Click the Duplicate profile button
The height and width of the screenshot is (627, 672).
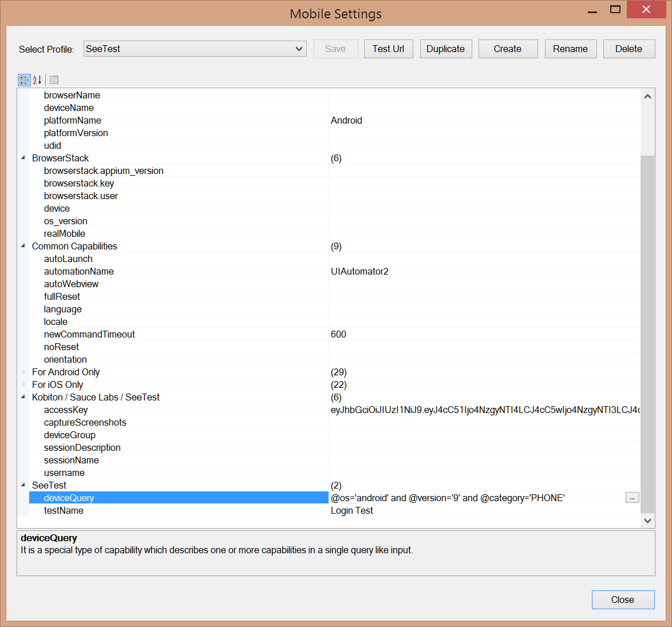445,49
